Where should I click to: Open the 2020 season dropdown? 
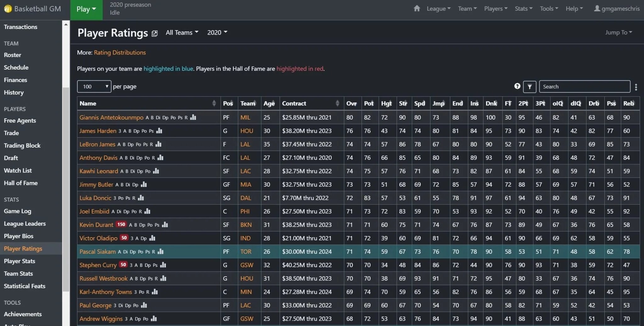pyautogui.click(x=217, y=32)
